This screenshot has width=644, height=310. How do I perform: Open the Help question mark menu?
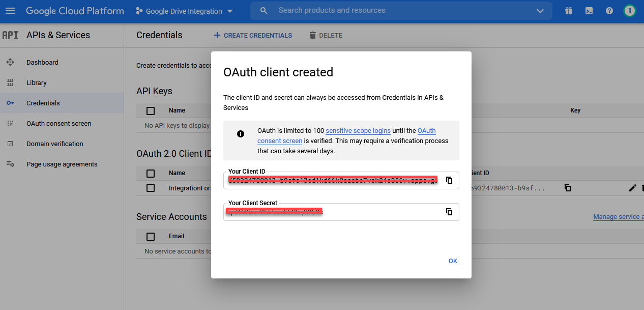point(609,11)
